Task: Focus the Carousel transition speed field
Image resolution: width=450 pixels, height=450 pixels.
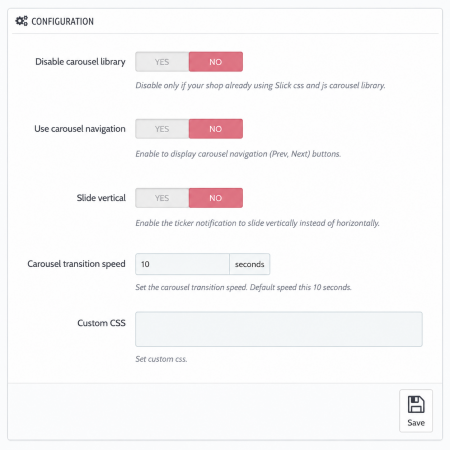Action: [x=182, y=264]
